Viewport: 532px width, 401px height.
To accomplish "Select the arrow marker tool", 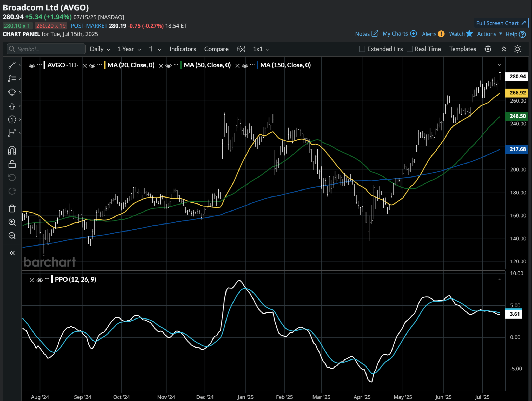I will coord(12,106).
